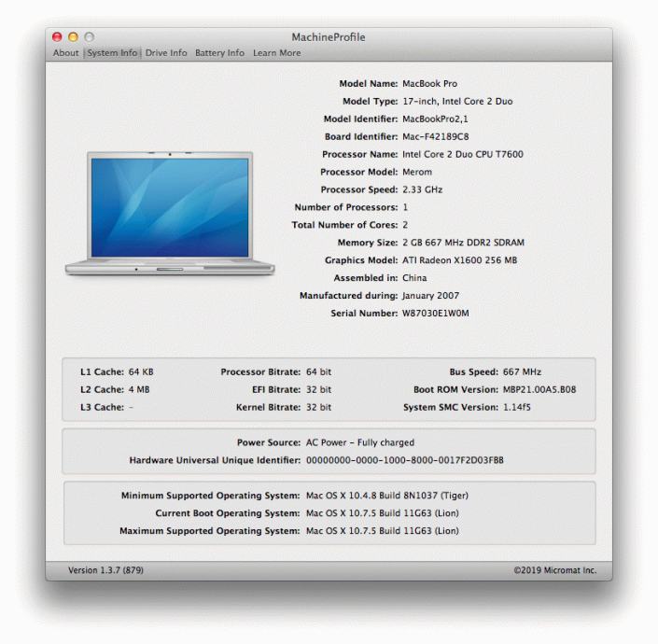The height and width of the screenshot is (644, 658).
Task: Click the Total Number of Cores value '2'
Action: point(405,225)
